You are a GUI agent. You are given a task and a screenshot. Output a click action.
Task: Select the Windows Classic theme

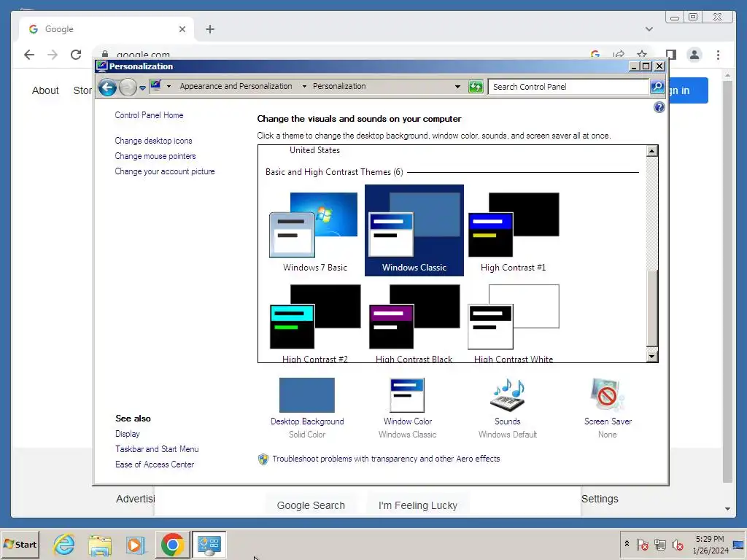click(414, 230)
